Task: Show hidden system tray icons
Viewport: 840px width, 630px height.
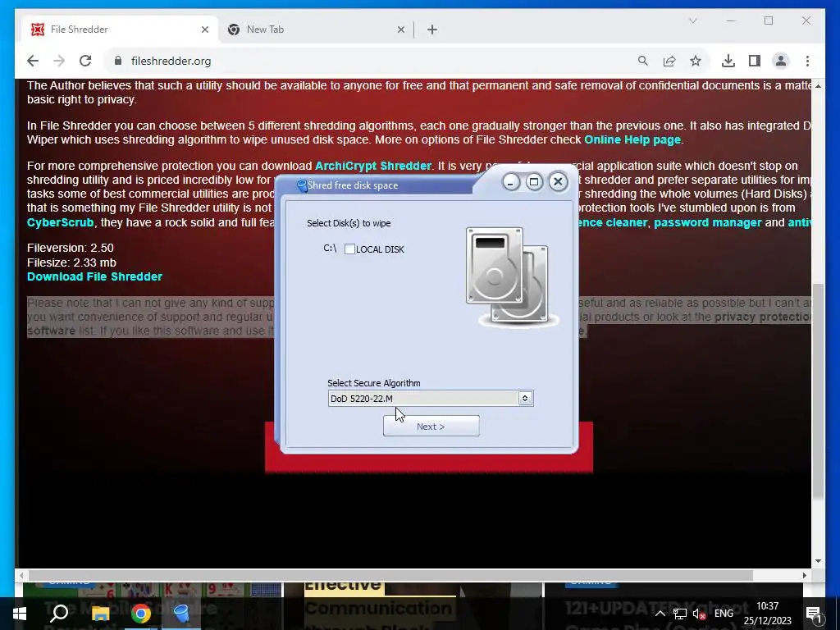Action: click(x=660, y=614)
